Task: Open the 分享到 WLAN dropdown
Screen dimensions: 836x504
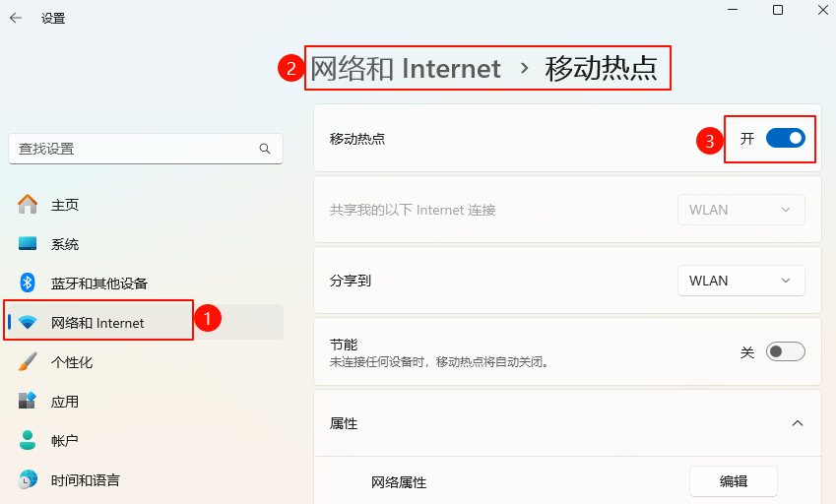Action: pyautogui.click(x=740, y=281)
